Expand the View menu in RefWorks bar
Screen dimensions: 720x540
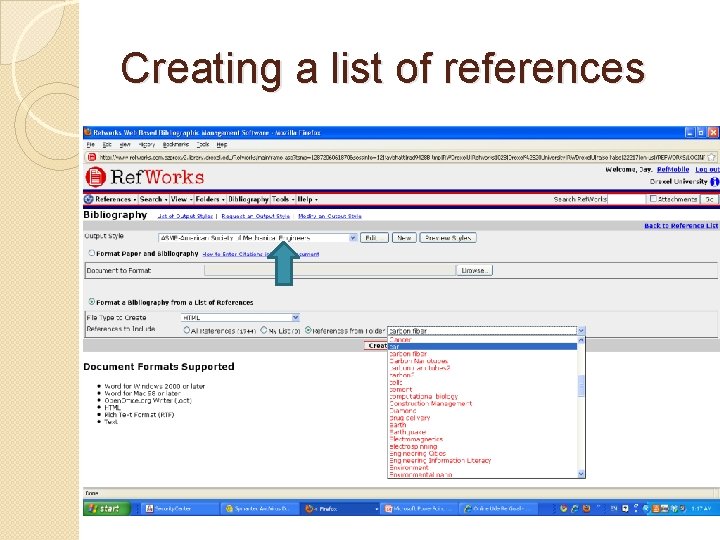tap(181, 199)
